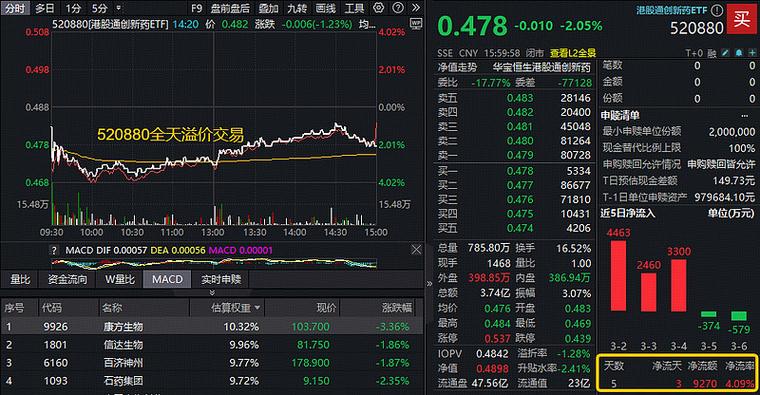Open the chart settings gear icon
Viewport: 760px width, 395px height.
379,8
